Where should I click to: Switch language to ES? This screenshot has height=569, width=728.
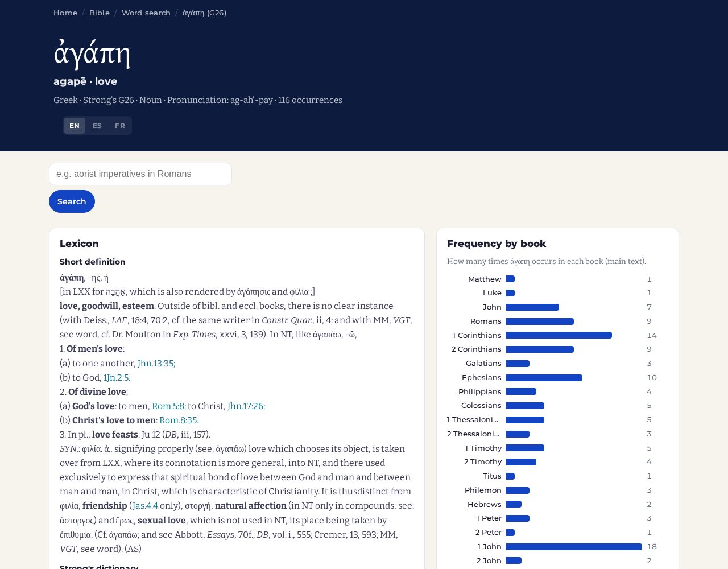97,126
